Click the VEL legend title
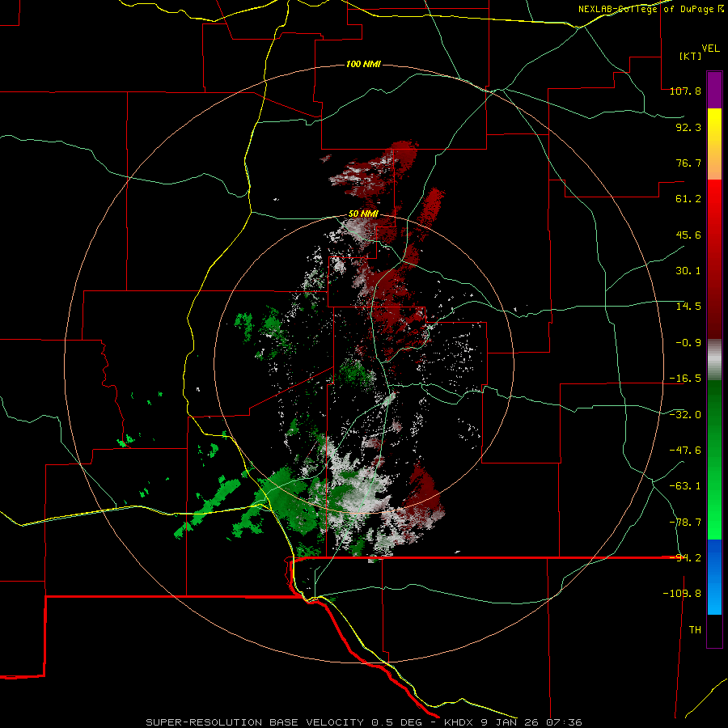Viewport: 728px width, 728px height. pos(710,49)
